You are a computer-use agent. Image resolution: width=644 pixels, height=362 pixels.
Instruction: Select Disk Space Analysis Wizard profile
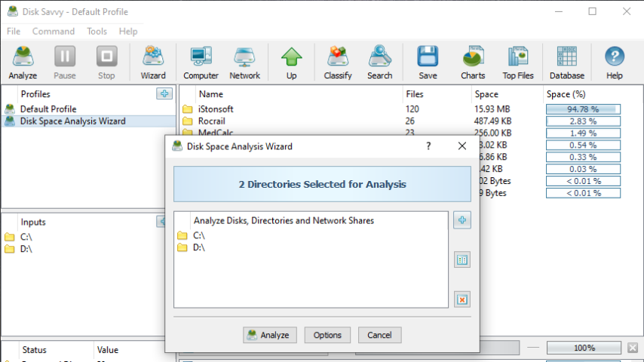88,121
